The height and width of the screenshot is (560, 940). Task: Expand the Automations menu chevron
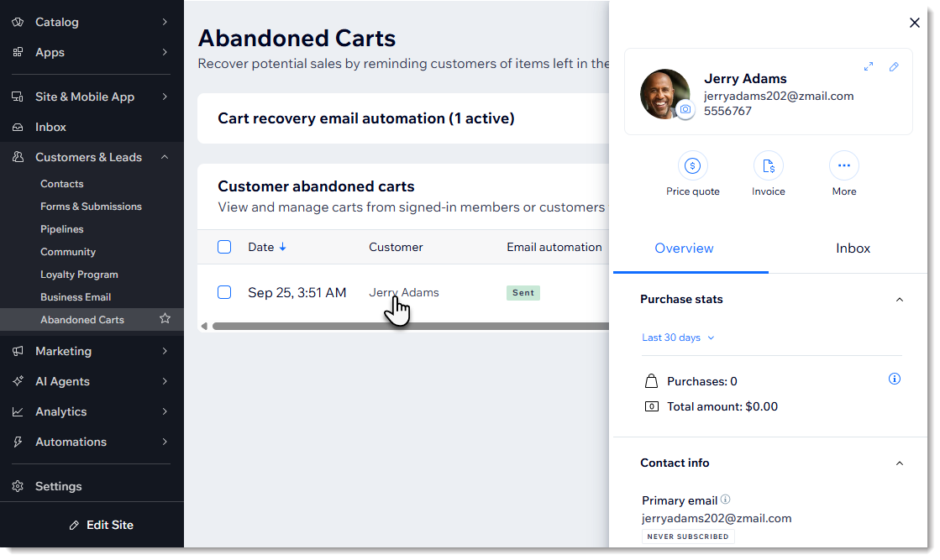click(165, 442)
